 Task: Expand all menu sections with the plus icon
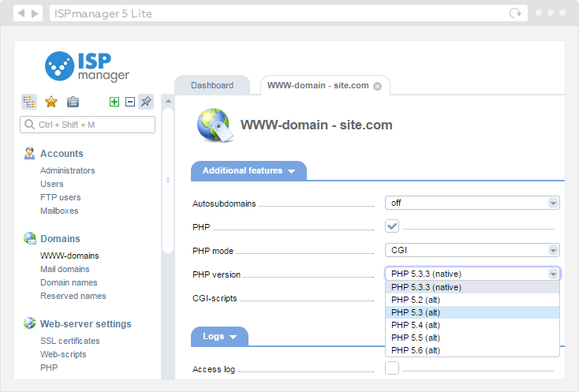coord(114,101)
